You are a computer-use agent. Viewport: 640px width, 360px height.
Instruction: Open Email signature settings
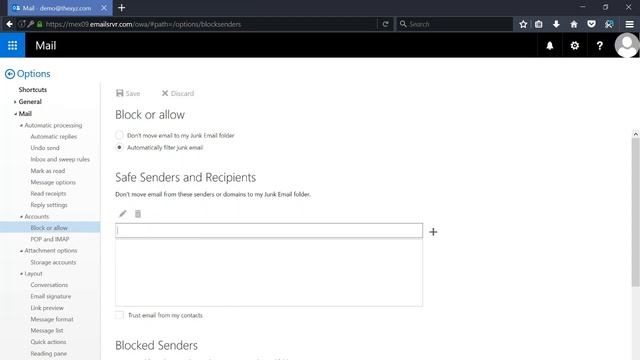point(51,296)
